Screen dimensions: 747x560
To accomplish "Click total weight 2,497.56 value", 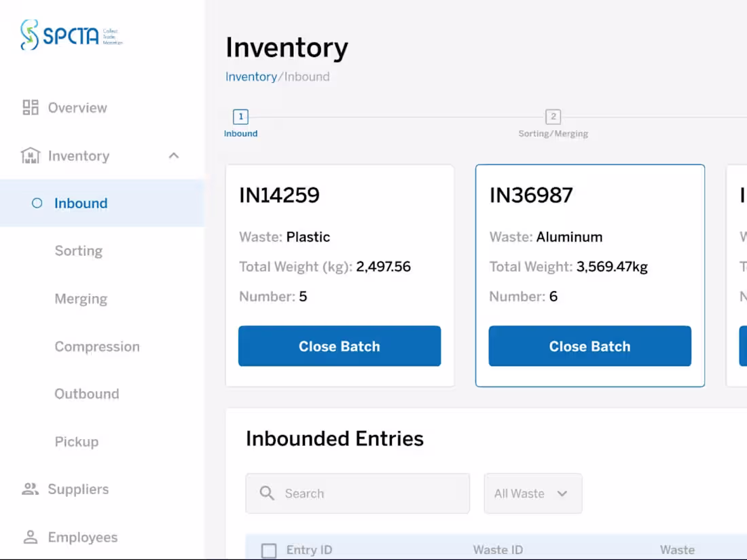I will (x=383, y=266).
